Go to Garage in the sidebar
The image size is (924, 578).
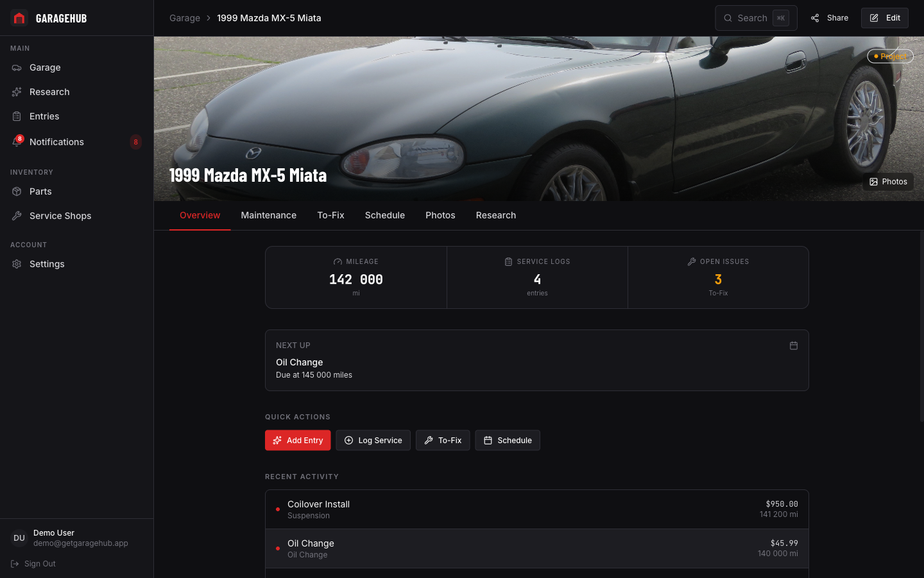point(77,67)
